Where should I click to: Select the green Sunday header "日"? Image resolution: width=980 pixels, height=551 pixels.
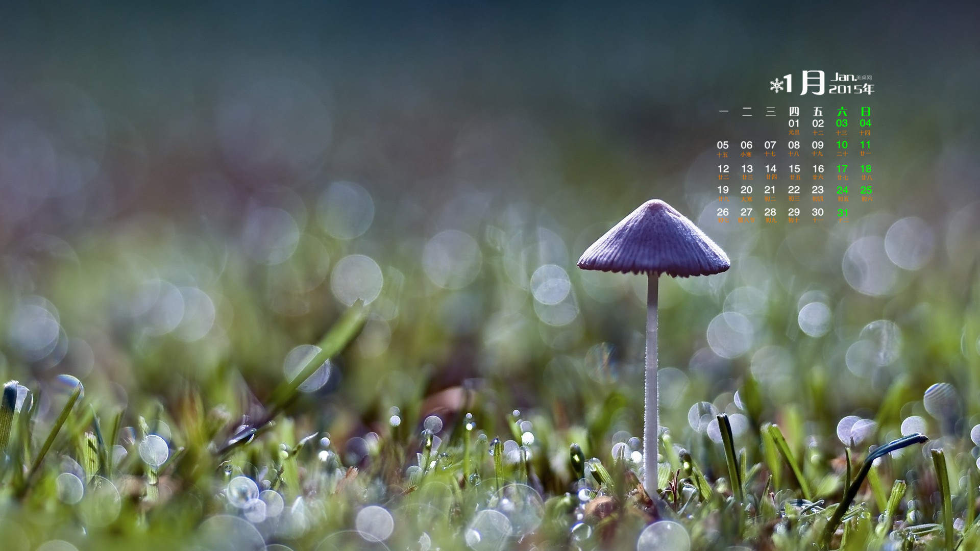point(865,111)
